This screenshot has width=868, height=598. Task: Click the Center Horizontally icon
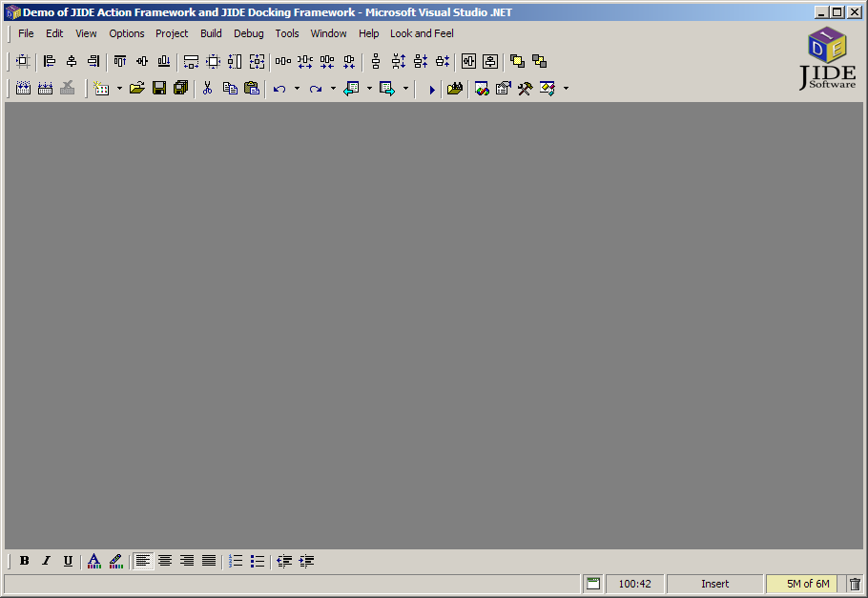[x=468, y=61]
